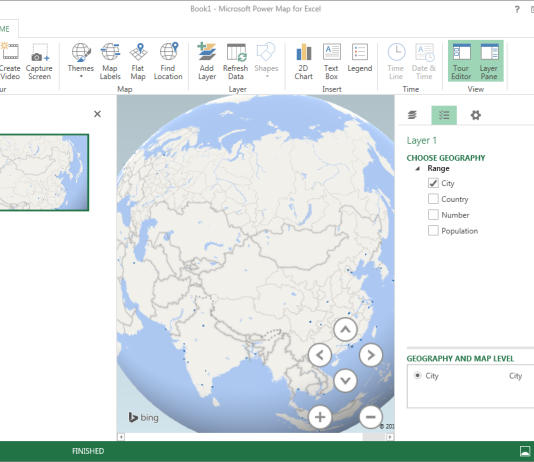The height and width of the screenshot is (462, 534).
Task: Collapse the Range tree node
Action: 418,169
